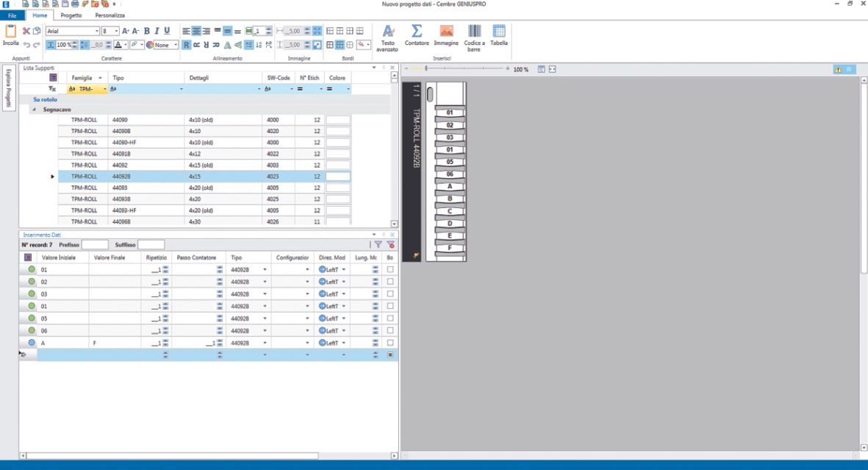Check the box in row A

390,343
